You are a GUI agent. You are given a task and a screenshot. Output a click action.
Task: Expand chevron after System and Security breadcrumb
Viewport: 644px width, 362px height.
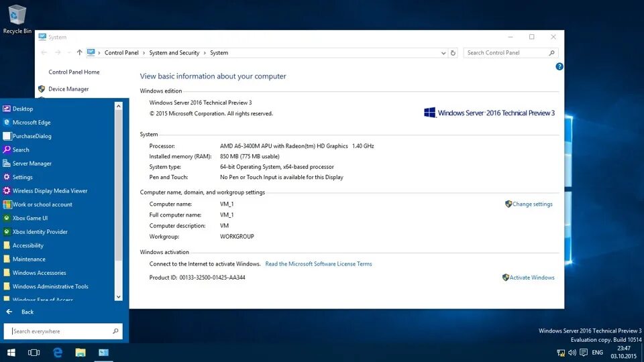click(x=205, y=53)
